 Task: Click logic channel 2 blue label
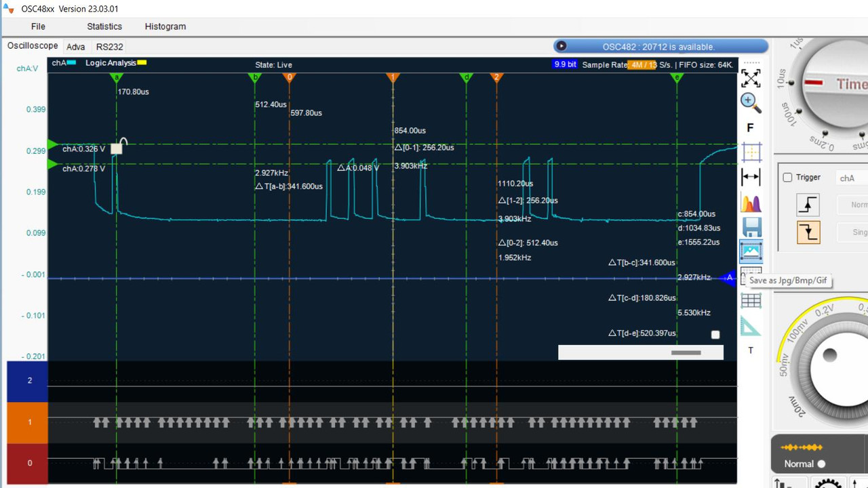point(27,381)
